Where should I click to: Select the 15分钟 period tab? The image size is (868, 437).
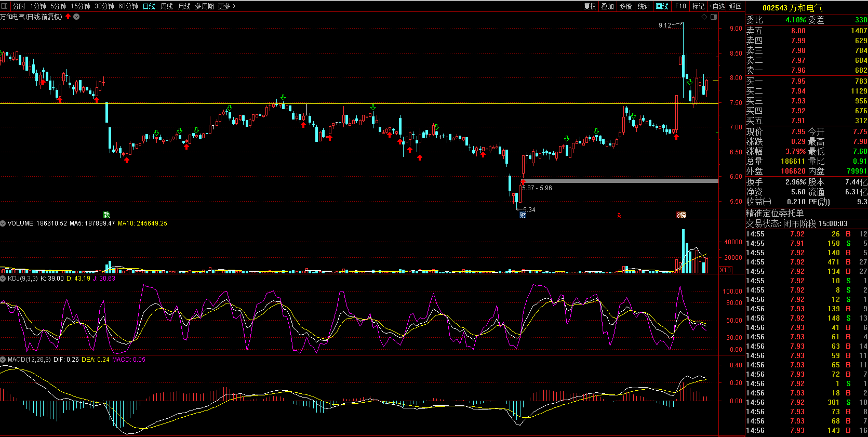click(81, 6)
